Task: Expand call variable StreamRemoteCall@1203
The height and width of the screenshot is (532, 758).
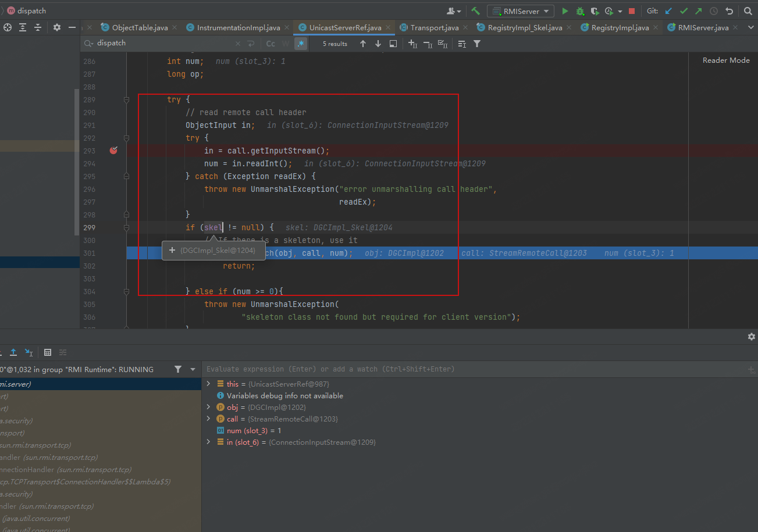Action: point(209,419)
